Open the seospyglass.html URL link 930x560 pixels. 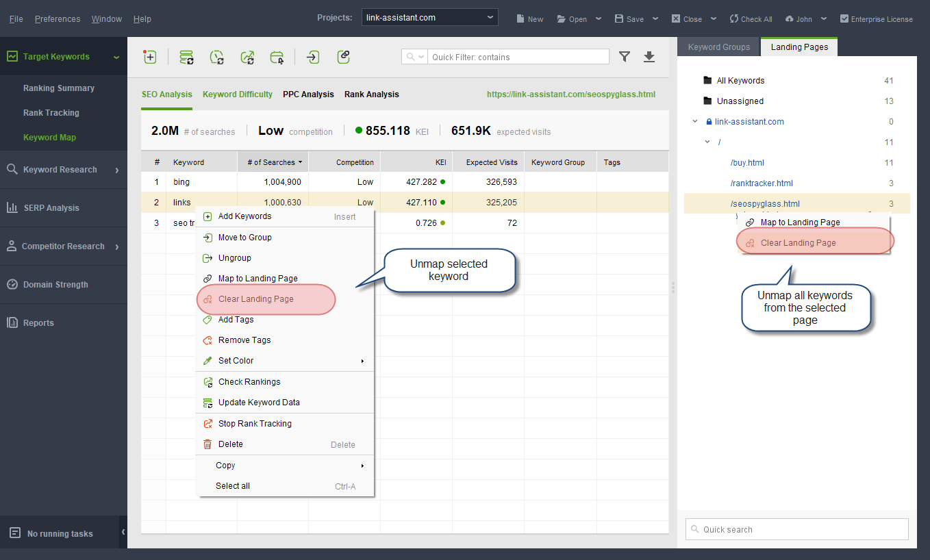[571, 94]
